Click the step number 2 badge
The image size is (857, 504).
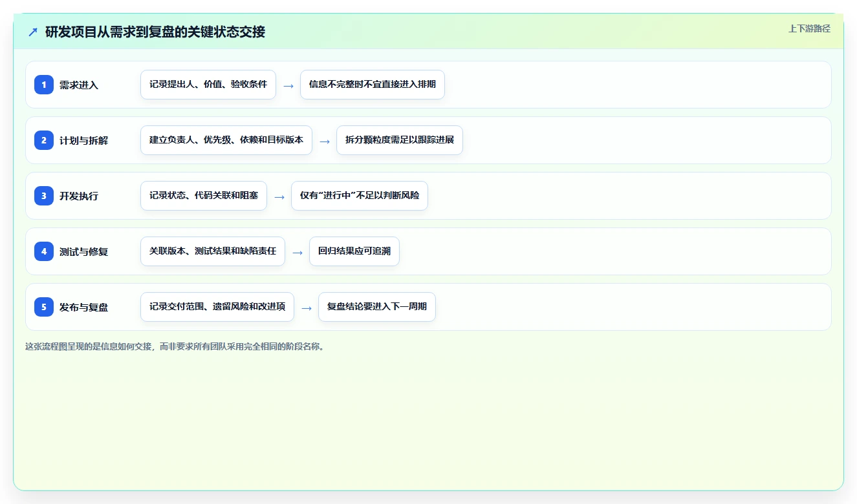click(44, 140)
